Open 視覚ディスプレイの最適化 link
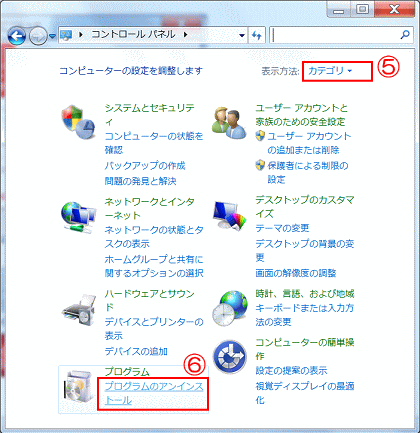Image resolution: width=420 pixels, height=433 pixels. tap(305, 393)
